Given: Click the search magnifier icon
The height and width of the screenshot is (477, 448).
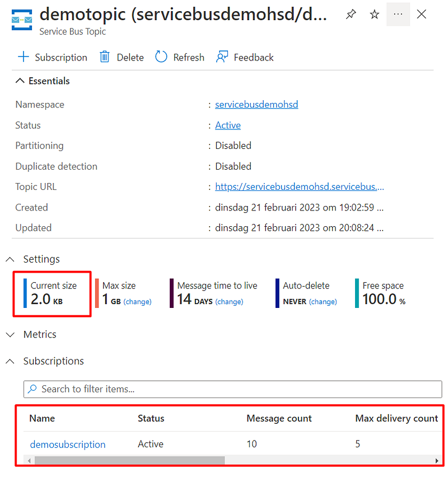Looking at the screenshot, I should pyautogui.click(x=32, y=389).
